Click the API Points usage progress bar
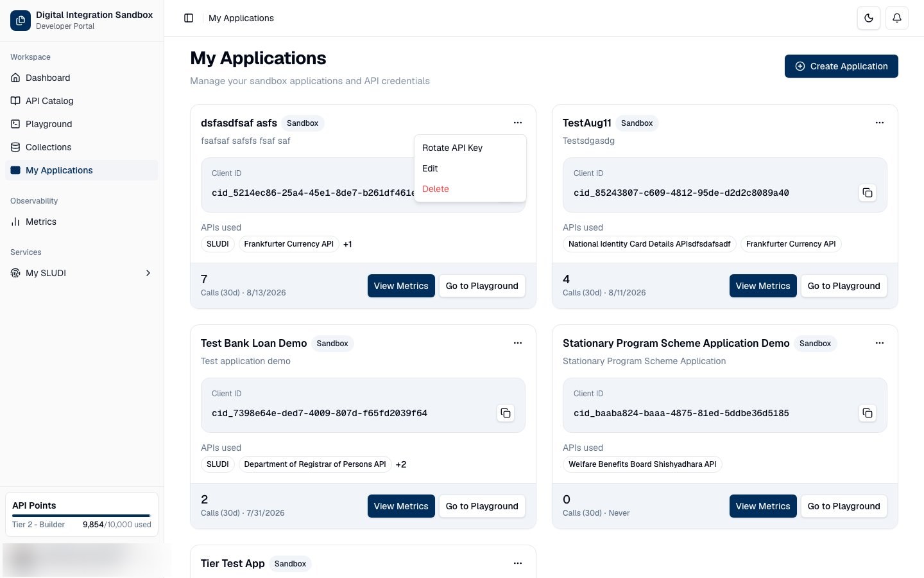Screen dimensions: 924x578 click(81, 516)
